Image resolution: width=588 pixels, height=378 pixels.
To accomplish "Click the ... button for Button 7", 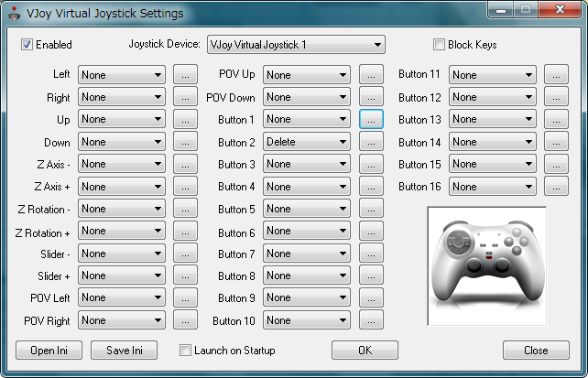I will [371, 253].
